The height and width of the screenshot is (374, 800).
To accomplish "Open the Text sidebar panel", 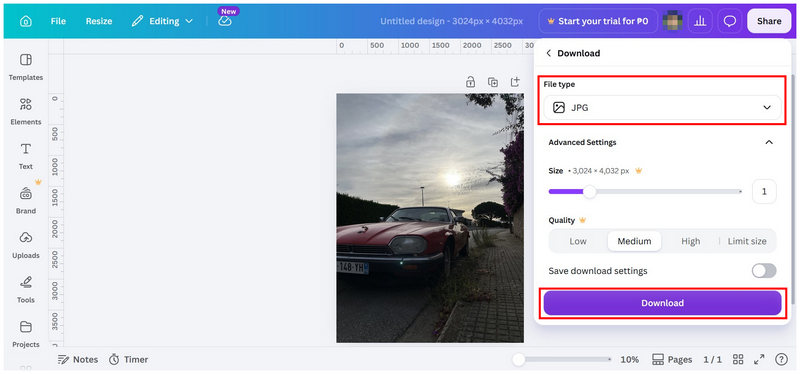I will pos(26,156).
